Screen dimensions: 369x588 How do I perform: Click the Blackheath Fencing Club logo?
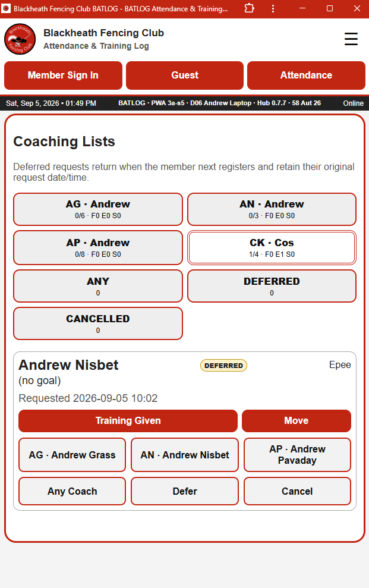[20, 39]
